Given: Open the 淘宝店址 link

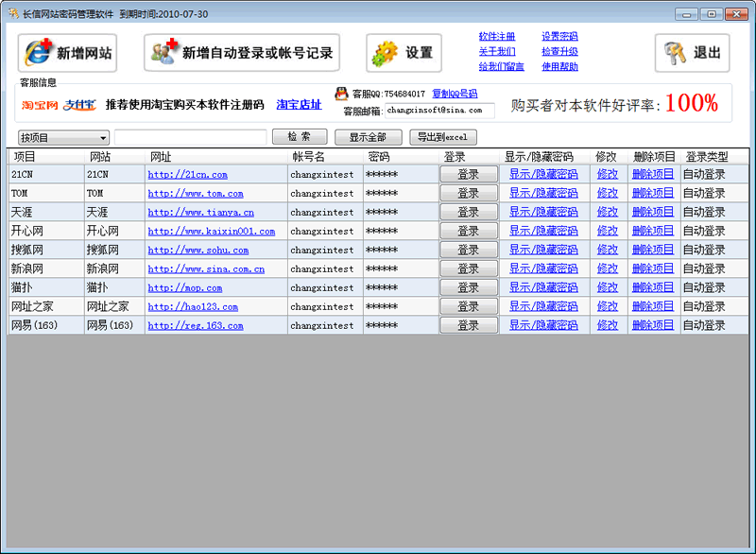Looking at the screenshot, I should point(299,105).
